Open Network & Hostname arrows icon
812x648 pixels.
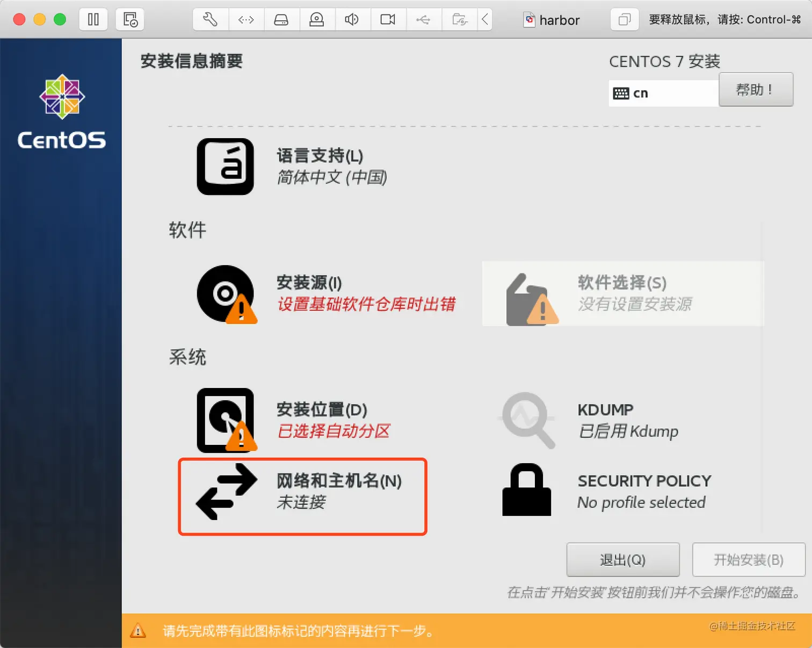[227, 492]
